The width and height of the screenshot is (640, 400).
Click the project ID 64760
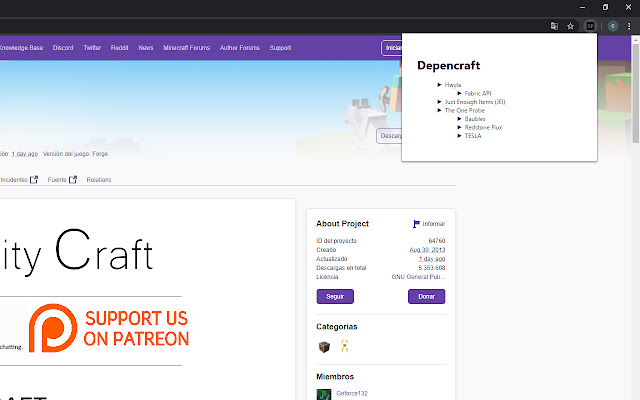[x=437, y=241]
